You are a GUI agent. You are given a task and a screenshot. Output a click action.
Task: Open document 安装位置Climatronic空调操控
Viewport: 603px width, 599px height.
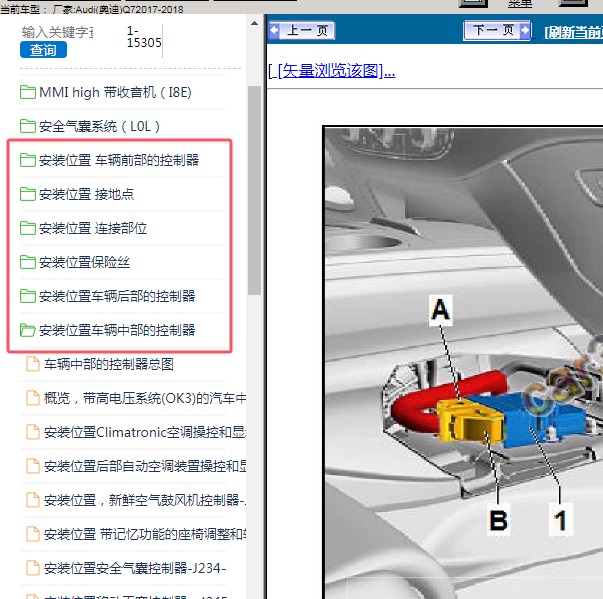(x=145, y=432)
